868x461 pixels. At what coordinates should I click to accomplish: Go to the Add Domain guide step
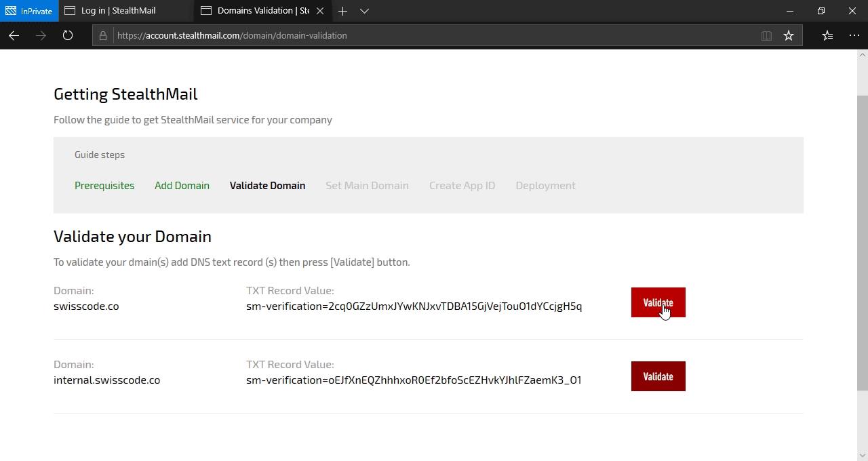[182, 185]
